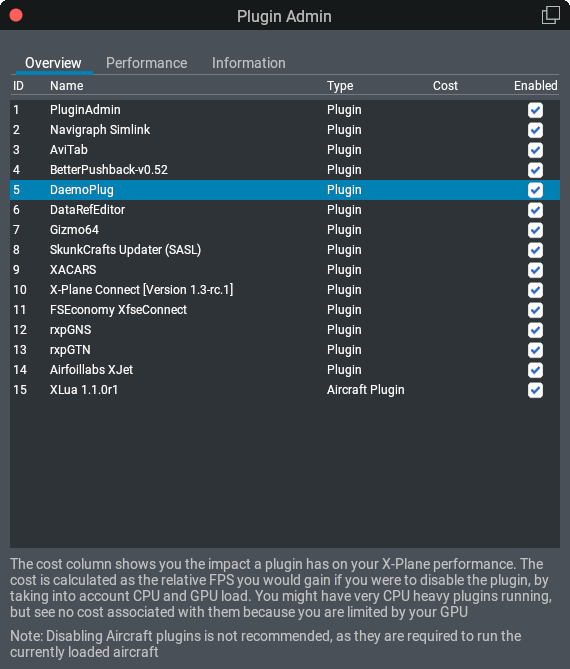Toggle rxpGNS enabled checkbox
Viewport: 570px width, 669px height.
(535, 331)
